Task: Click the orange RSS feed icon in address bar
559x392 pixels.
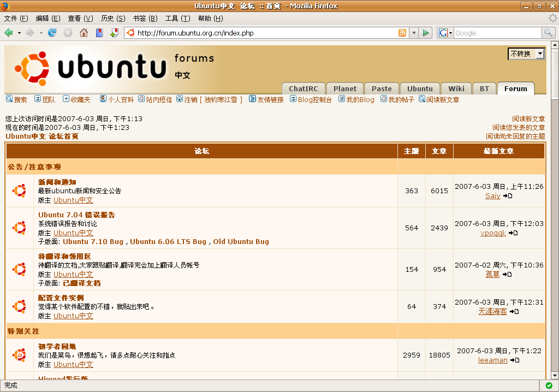Action: 402,33
